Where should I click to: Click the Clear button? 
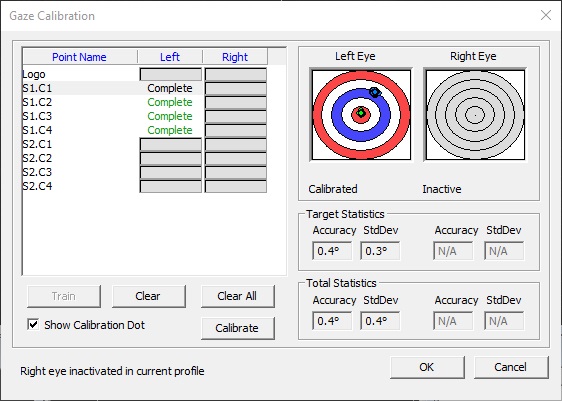point(149,296)
